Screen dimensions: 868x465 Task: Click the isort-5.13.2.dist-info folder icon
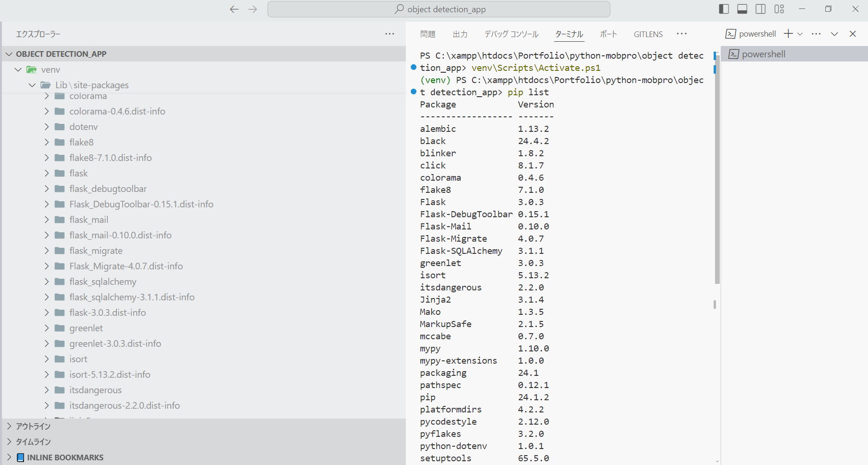click(60, 374)
